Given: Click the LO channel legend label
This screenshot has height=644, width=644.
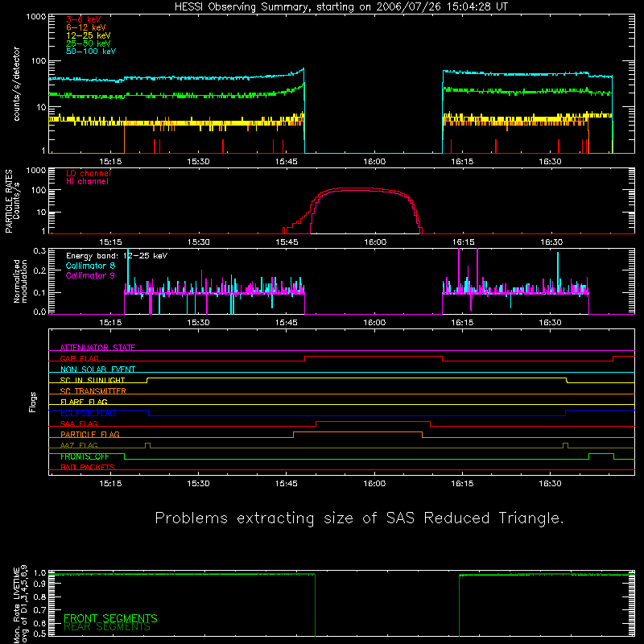Looking at the screenshot, I should (x=89, y=173).
